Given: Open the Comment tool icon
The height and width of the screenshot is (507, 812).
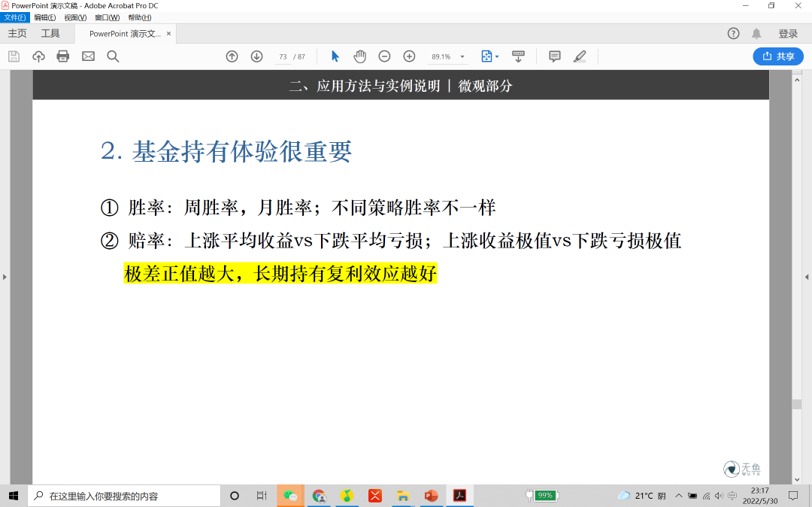Looking at the screenshot, I should pos(554,56).
